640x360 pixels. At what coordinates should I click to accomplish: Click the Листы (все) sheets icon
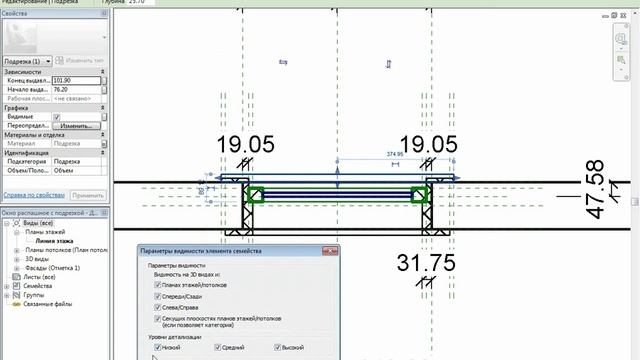click(16, 277)
